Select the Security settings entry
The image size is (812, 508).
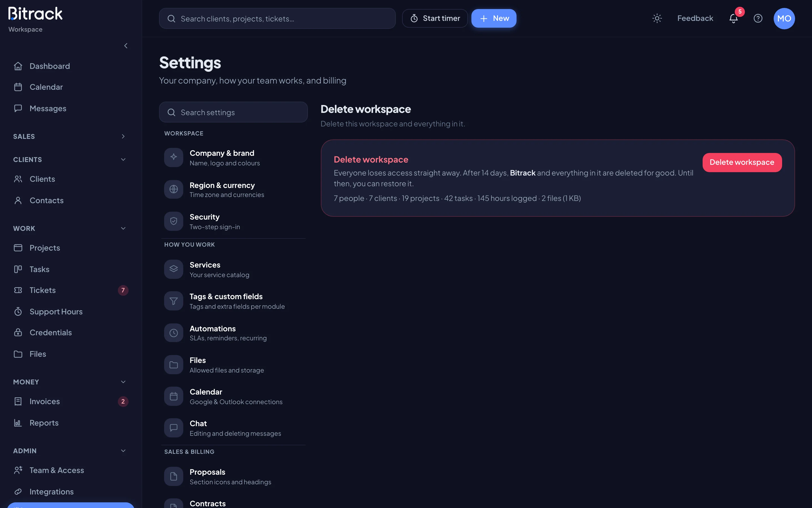point(233,222)
